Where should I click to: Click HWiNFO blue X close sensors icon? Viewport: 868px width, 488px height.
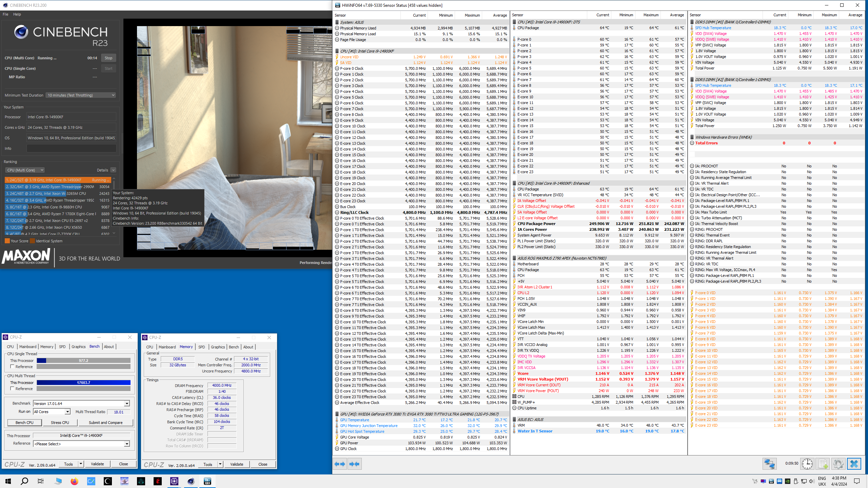click(854, 464)
